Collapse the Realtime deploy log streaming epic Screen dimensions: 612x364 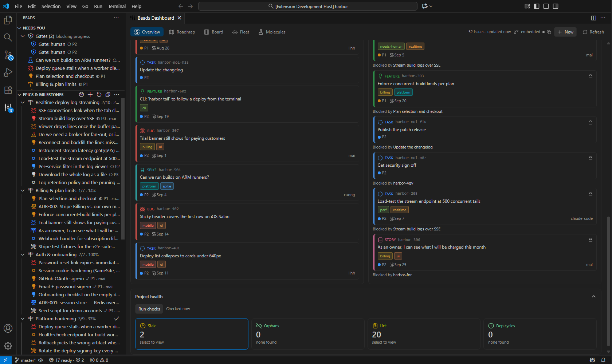coord(23,103)
